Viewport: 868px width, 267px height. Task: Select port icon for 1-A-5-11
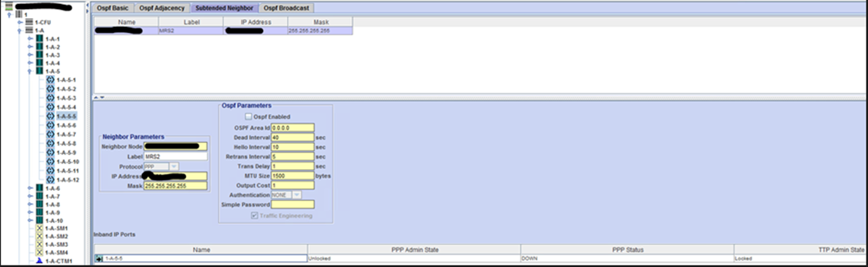50,171
